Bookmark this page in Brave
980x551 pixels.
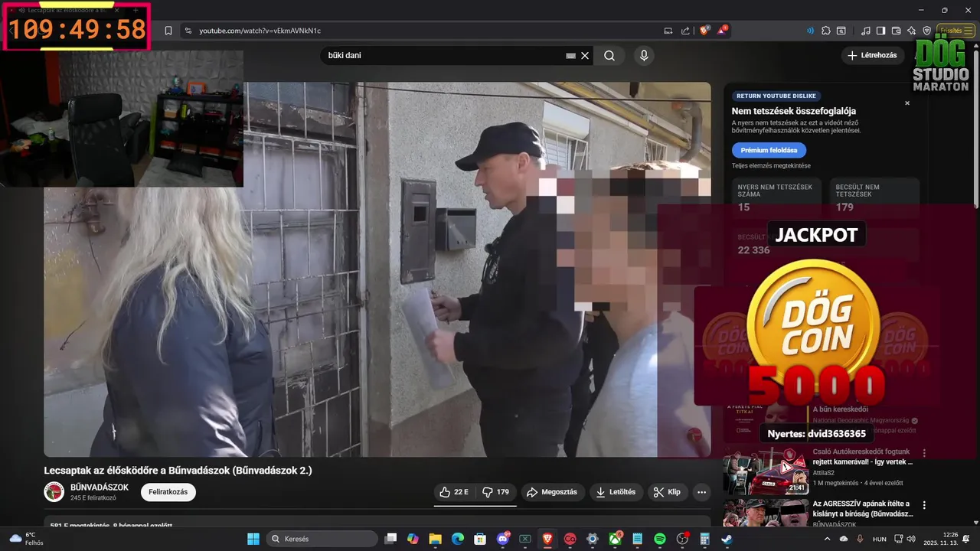168,31
